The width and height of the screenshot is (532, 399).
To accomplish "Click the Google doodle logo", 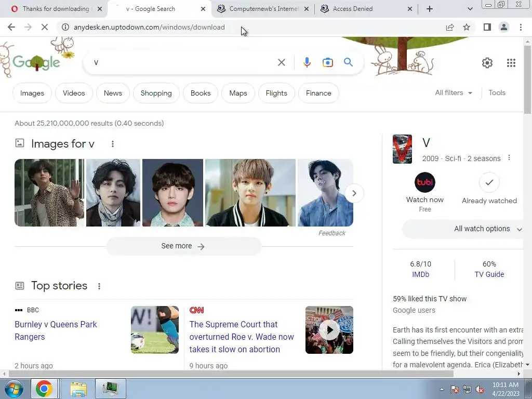I will pos(36,62).
